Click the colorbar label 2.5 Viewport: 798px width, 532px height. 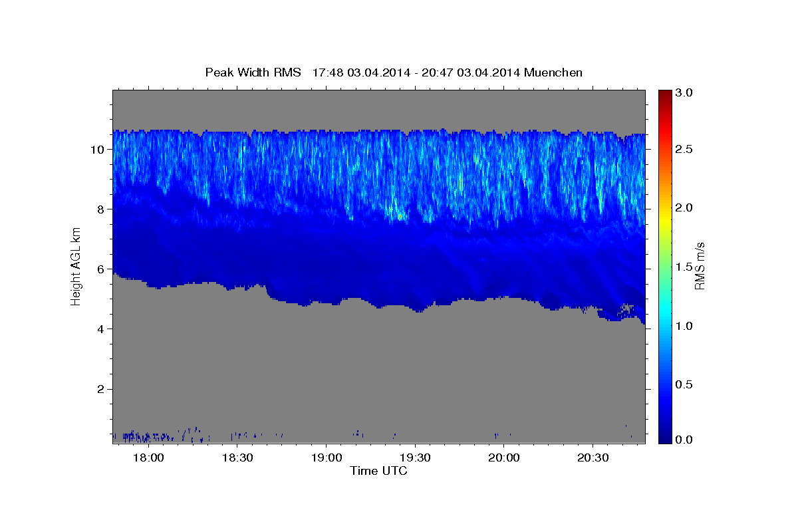[684, 149]
